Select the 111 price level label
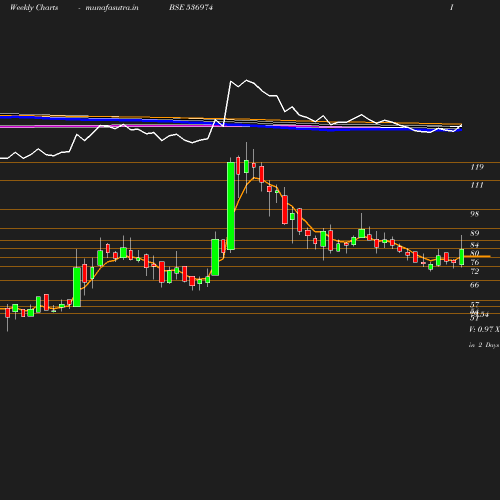The image size is (500, 500). [x=477, y=185]
